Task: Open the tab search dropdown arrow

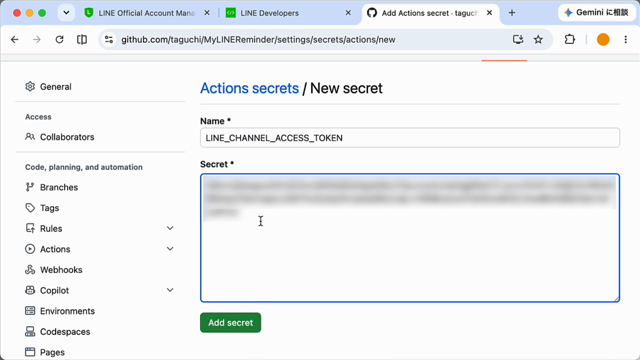Action: point(66,13)
